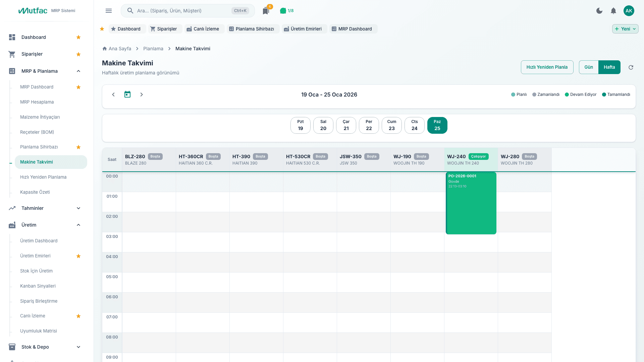
Task: Open MRP Hesaplama in sidebar
Action: pyautogui.click(x=37, y=102)
